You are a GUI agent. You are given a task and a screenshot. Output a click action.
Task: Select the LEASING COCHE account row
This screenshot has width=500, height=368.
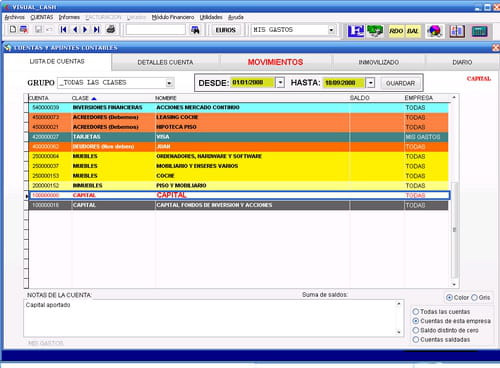click(x=239, y=117)
